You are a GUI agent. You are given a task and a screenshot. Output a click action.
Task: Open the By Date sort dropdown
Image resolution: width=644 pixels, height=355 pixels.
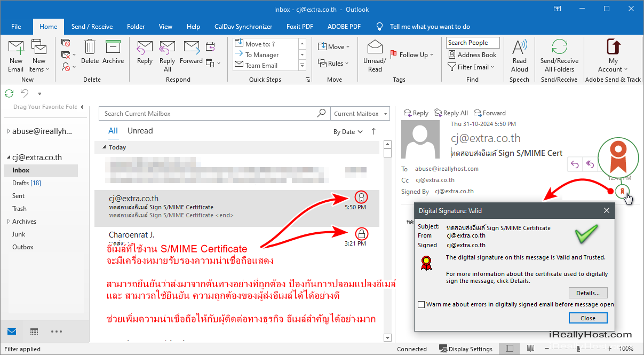(x=348, y=131)
